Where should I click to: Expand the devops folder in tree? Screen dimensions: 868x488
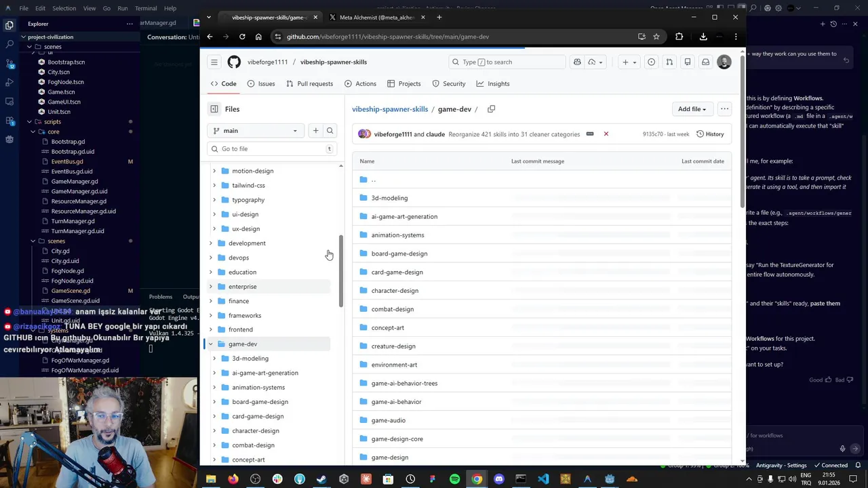click(x=210, y=258)
